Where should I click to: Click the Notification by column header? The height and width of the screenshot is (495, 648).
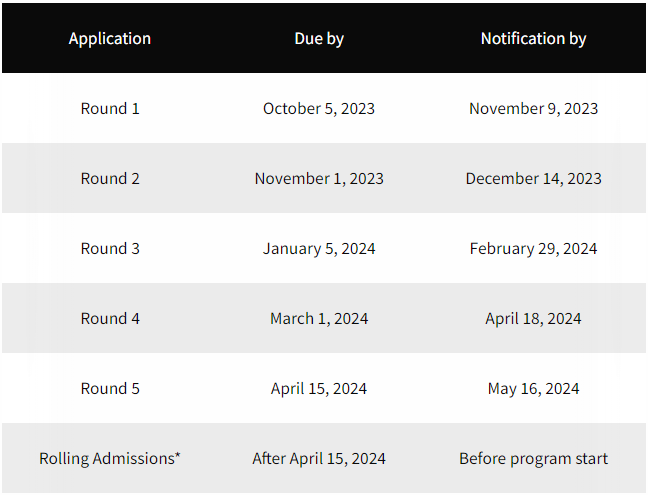tap(534, 38)
